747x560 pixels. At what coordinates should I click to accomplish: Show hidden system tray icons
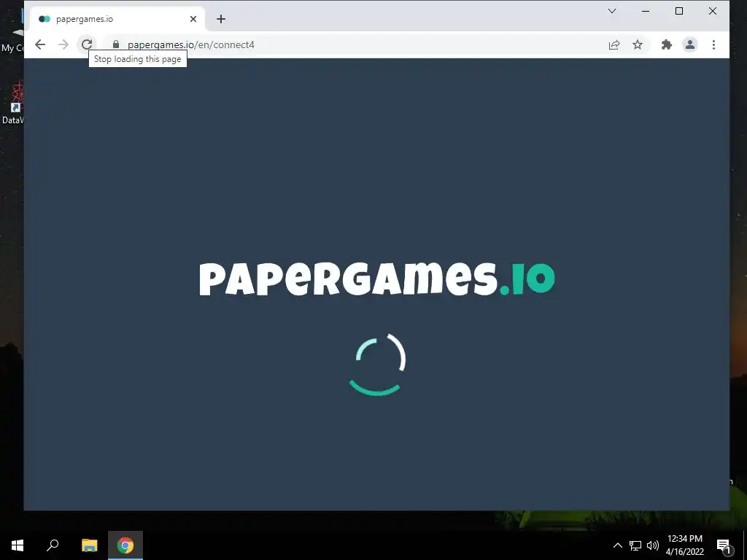point(617,545)
